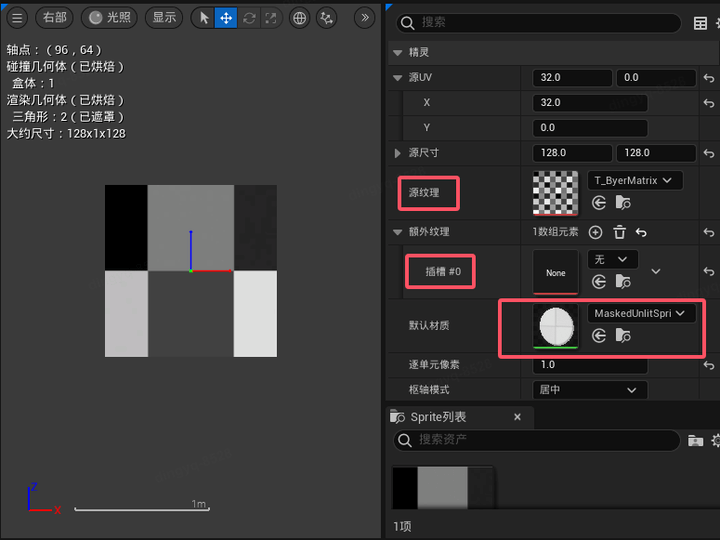Toggle world coordinate space globe icon
Image resolution: width=720 pixels, height=540 pixels.
[x=299, y=18]
